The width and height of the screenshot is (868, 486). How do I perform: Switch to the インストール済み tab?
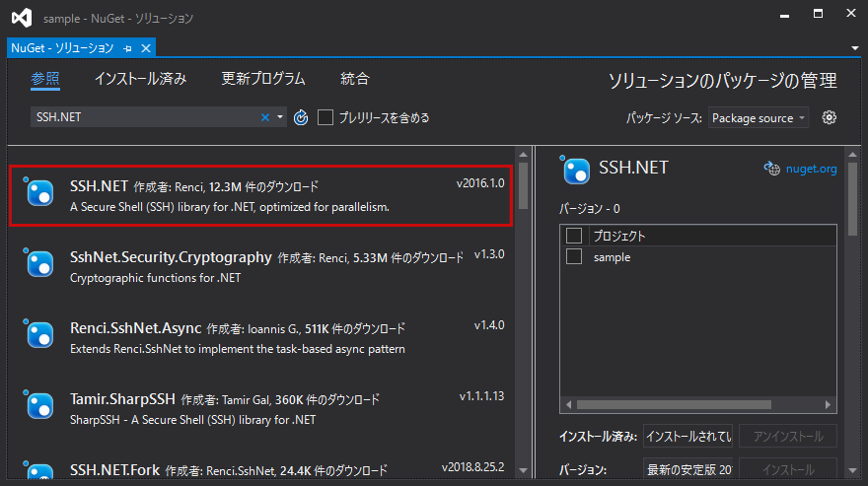141,79
